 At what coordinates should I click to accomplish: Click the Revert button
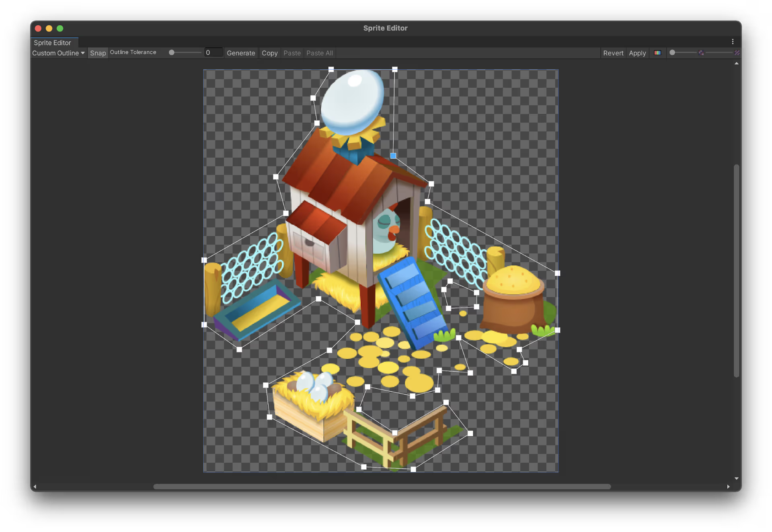(x=613, y=53)
